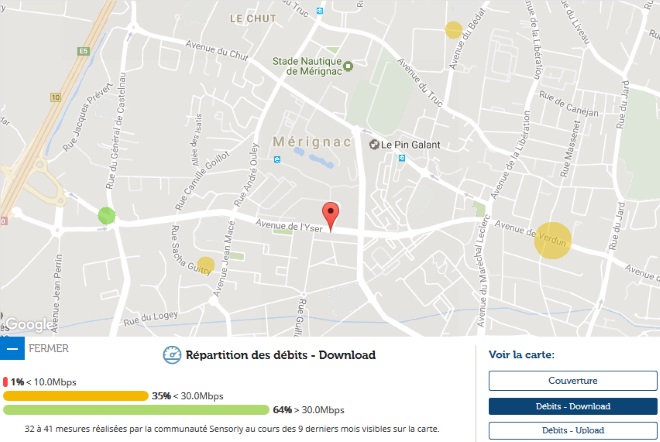Image resolution: width=660 pixels, height=442 pixels.
Task: Show the Couverture map
Action: tap(573, 381)
